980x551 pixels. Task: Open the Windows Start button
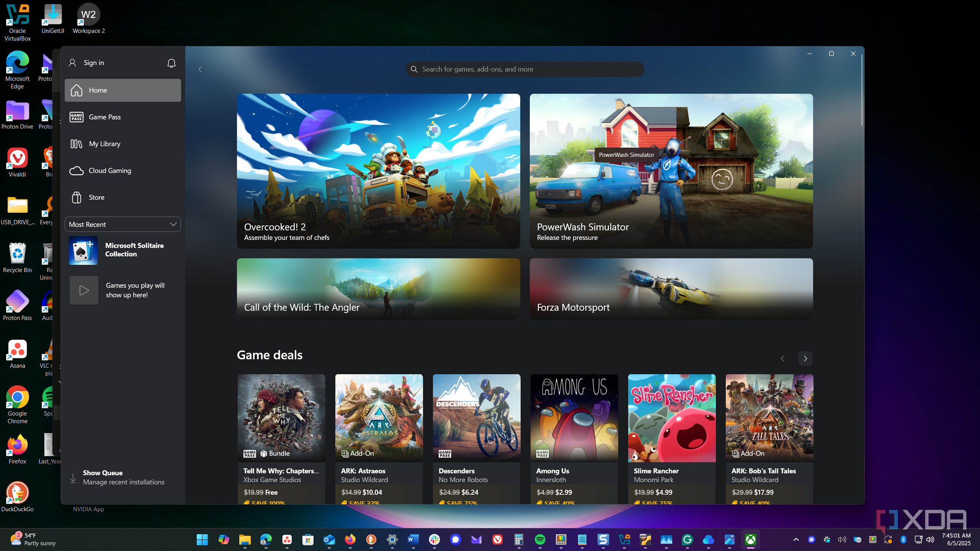tap(202, 540)
